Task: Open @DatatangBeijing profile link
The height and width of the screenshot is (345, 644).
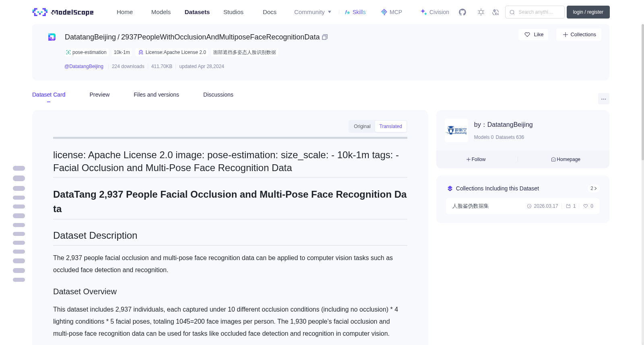Action: point(84,66)
